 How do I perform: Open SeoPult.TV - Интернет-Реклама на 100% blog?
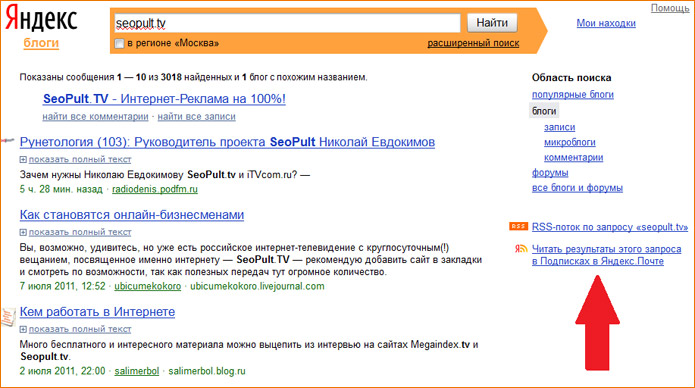[x=164, y=98]
